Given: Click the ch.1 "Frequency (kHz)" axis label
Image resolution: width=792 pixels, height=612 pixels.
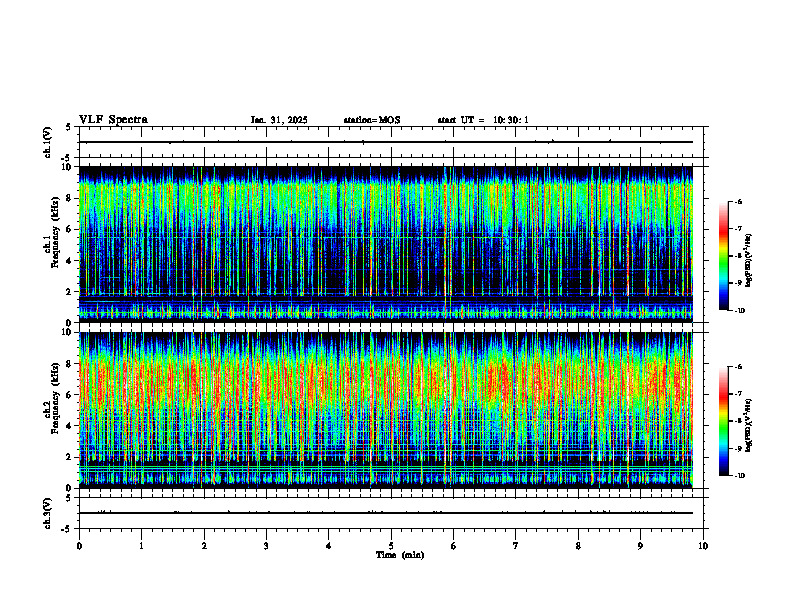Looking at the screenshot, I should [x=55, y=233].
